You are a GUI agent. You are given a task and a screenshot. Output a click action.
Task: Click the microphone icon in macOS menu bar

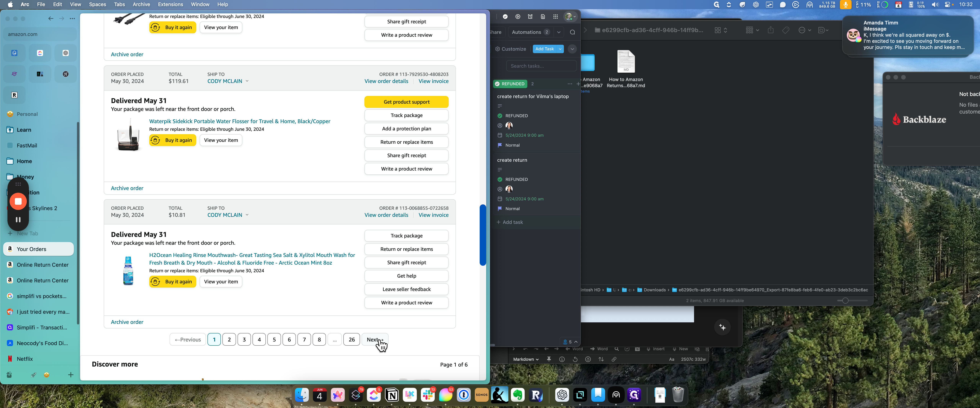(845, 5)
